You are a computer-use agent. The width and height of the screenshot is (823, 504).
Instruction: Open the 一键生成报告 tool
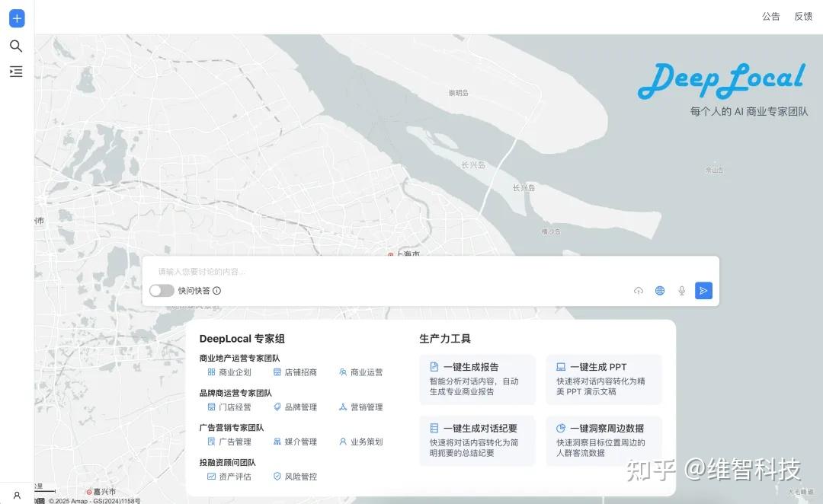[x=476, y=378]
